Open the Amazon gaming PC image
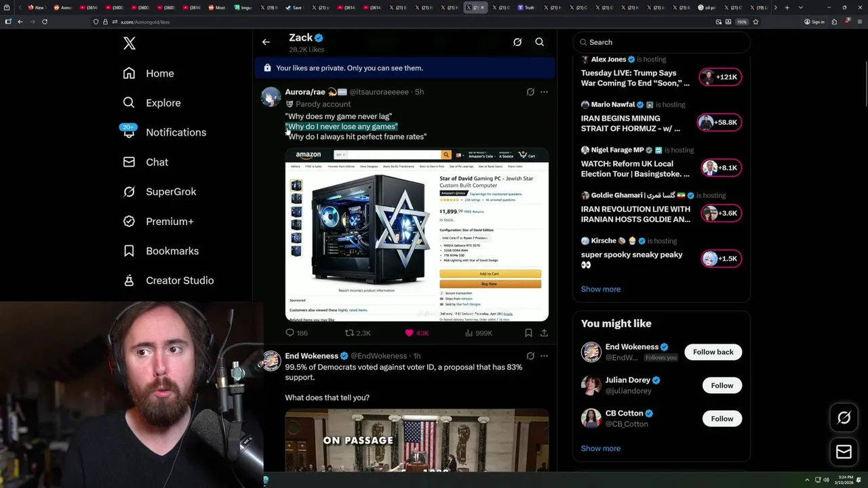 tap(417, 235)
